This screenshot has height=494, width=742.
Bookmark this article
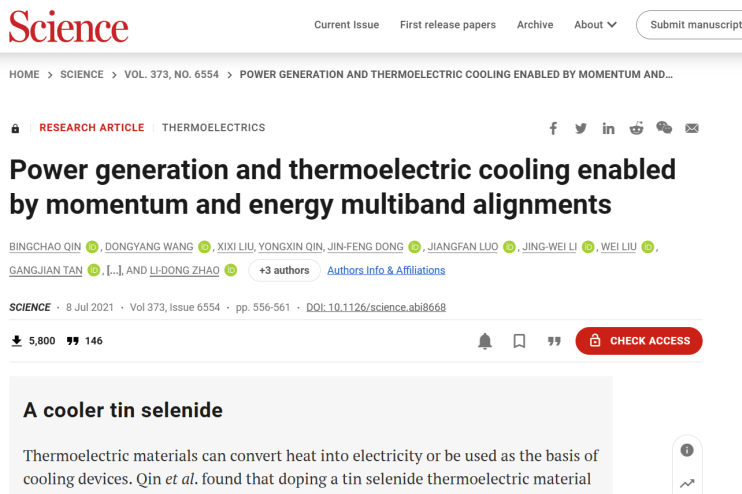(x=519, y=341)
